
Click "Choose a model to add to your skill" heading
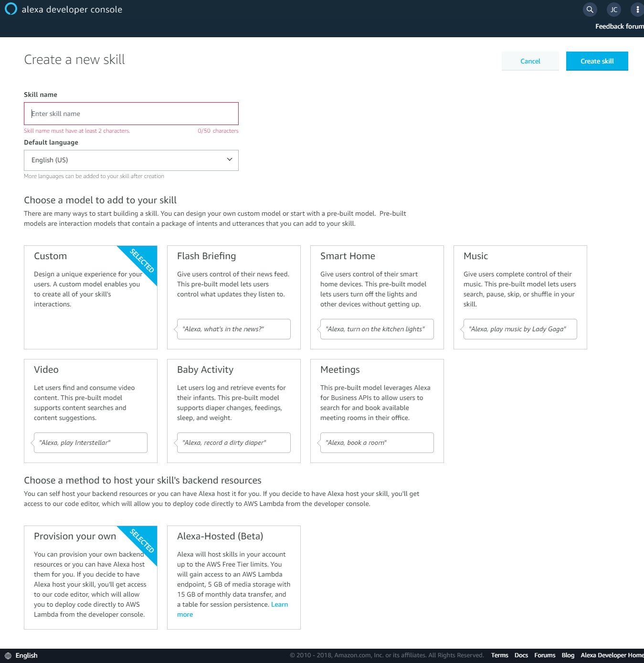coord(100,200)
